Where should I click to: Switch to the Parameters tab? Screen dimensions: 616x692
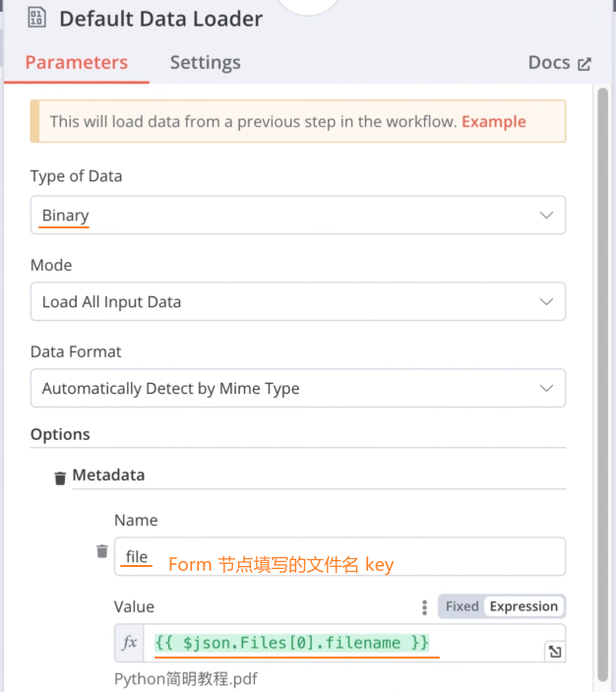pyautogui.click(x=77, y=63)
